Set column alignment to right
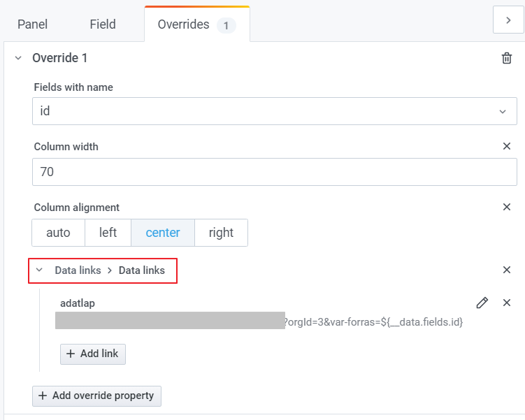Screen dimensions: 525x420 point(221,233)
